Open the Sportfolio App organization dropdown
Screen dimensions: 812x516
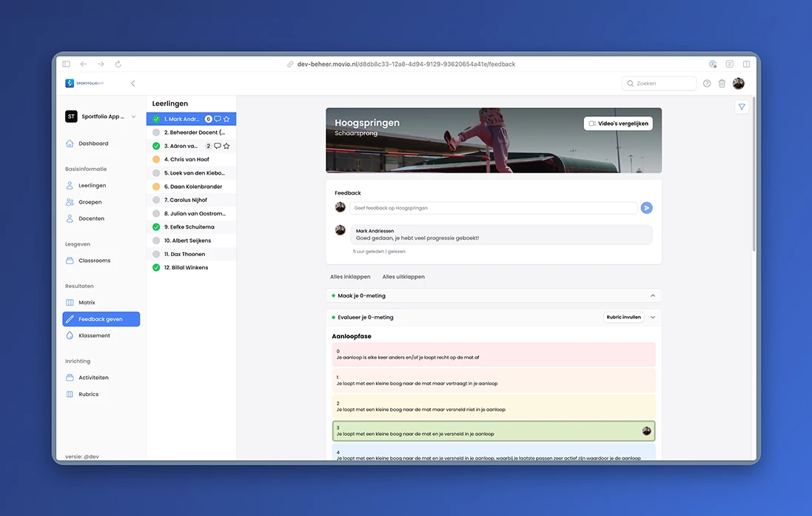pos(101,116)
